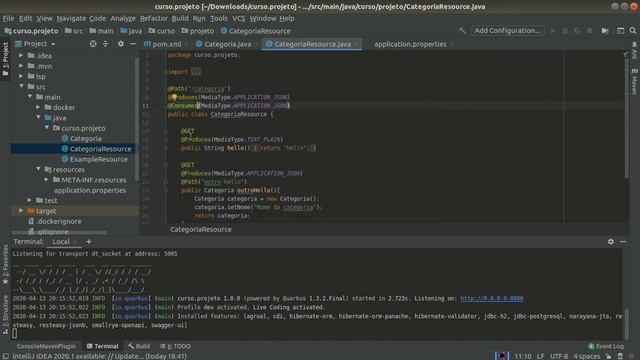This screenshot has height=360, width=640.
Task: Close the application.properties tab
Action: (452, 44)
